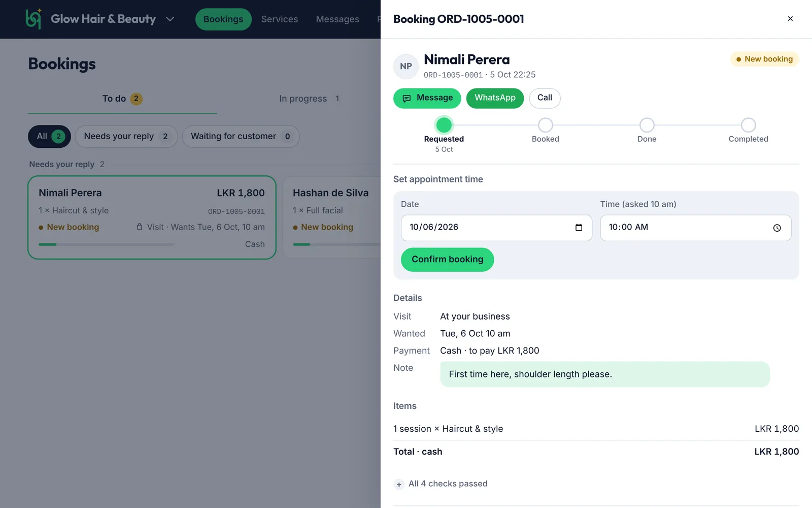812x508 pixels.
Task: Click the appointment Time input field
Action: pyautogui.click(x=696, y=228)
